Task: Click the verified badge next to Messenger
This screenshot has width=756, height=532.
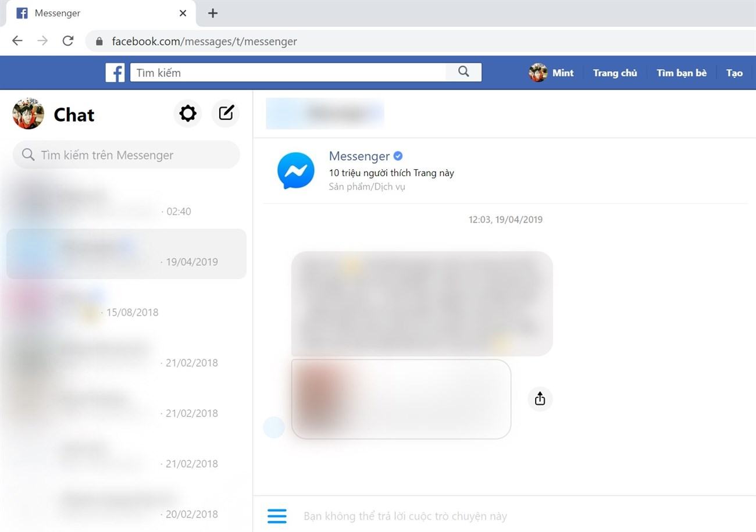Action: coord(398,156)
